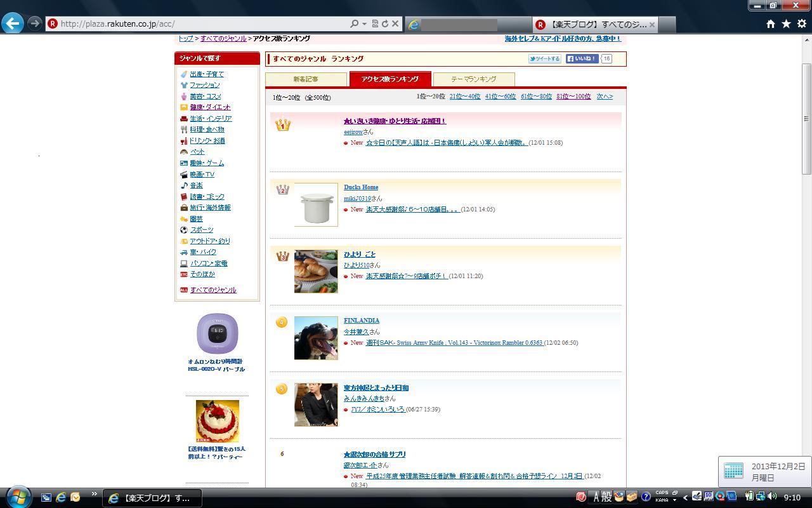Switch to the テーマランキング tab
The height and width of the screenshot is (508, 812).
pyautogui.click(x=473, y=79)
